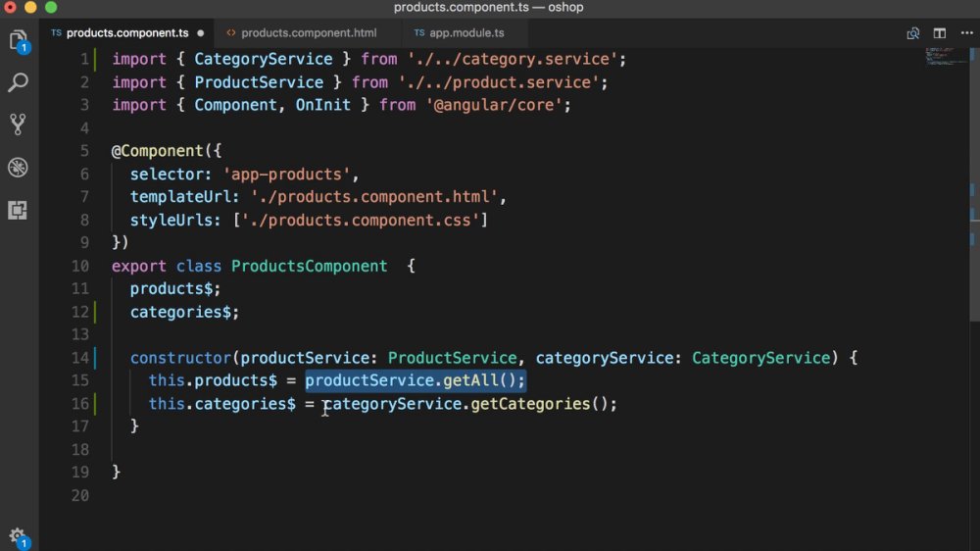
Task: Open the Search view in activity bar
Action: click(x=18, y=82)
